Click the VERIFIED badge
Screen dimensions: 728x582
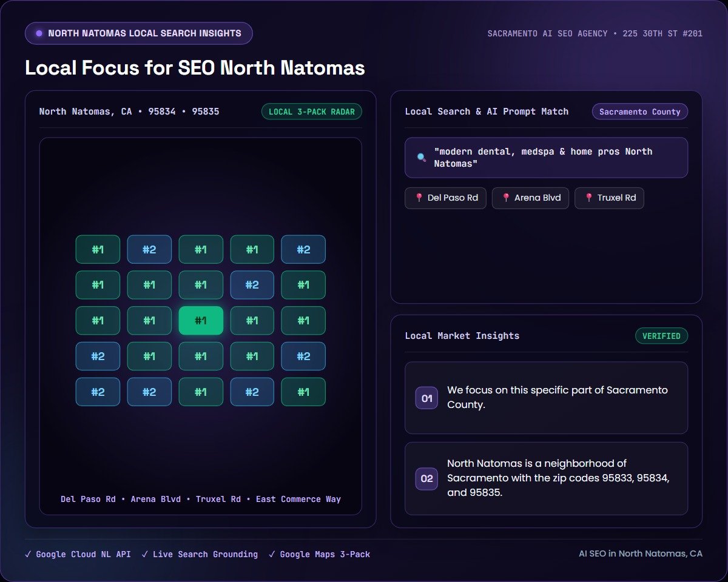pyautogui.click(x=661, y=336)
